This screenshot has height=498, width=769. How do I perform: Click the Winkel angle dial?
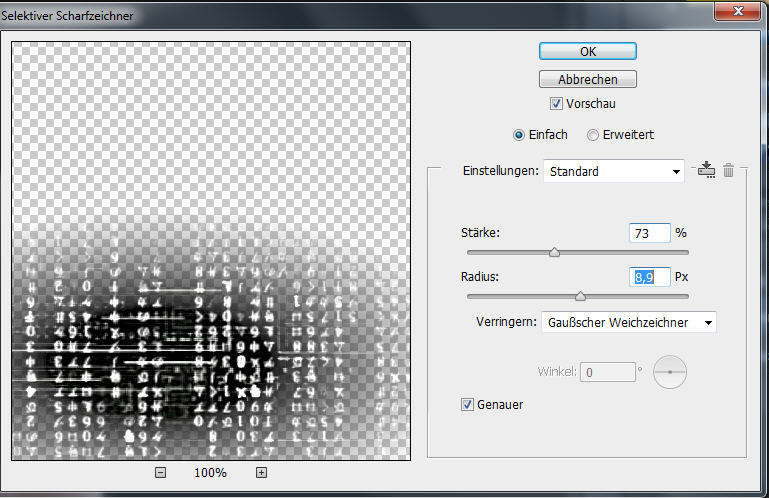point(670,372)
